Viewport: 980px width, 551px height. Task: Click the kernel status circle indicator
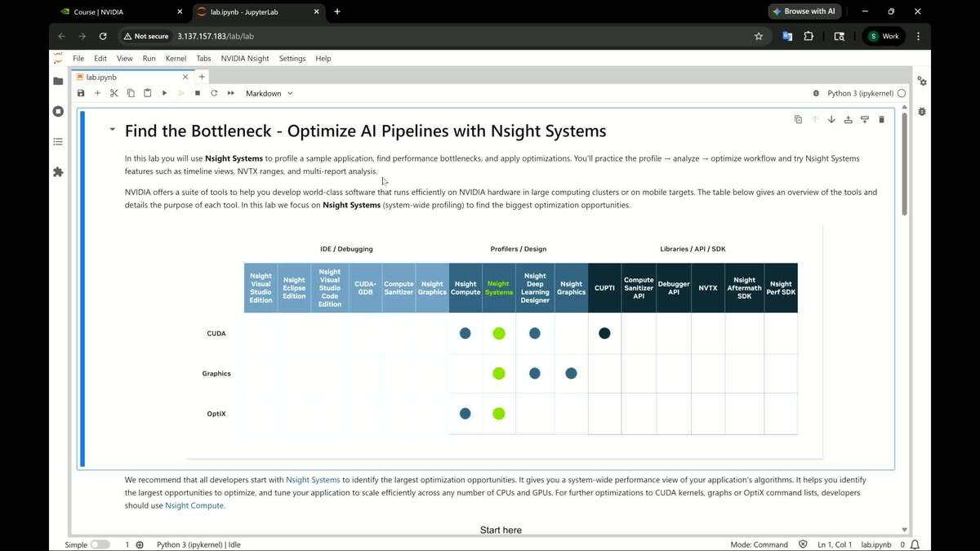click(902, 93)
